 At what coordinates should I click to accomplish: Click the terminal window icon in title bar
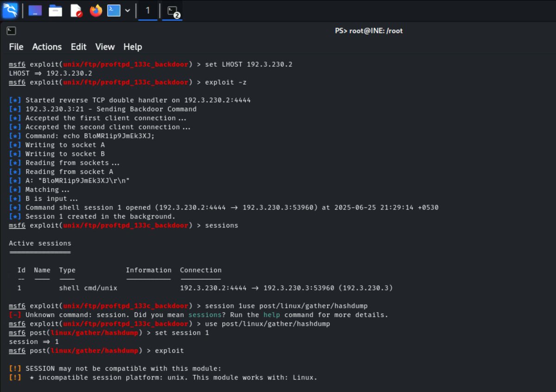coord(12,31)
